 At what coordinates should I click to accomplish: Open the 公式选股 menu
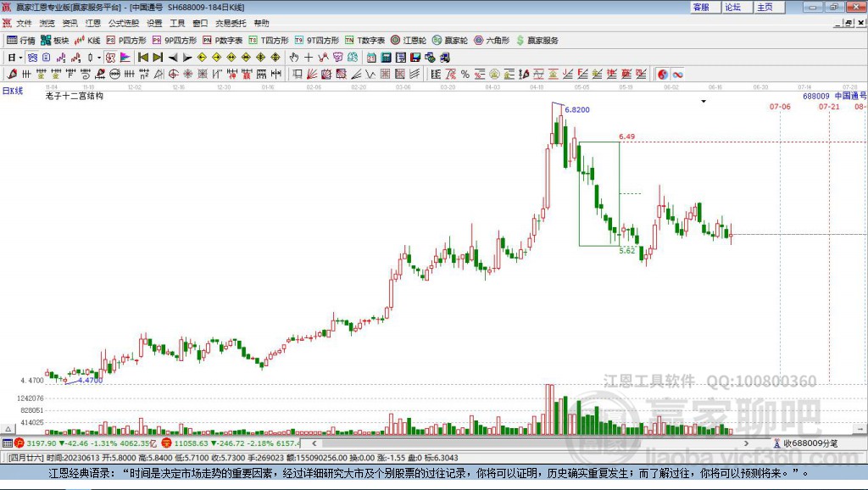[x=124, y=23]
